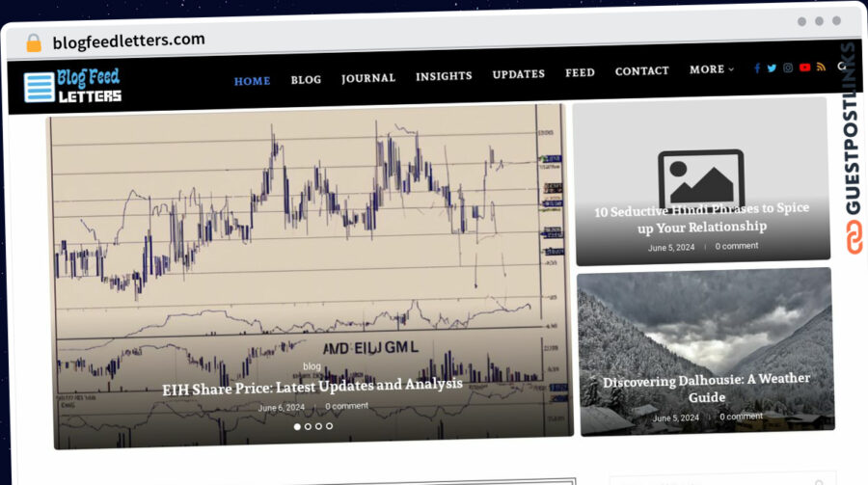Open the YouTube social icon
The height and width of the screenshot is (485, 868).
click(805, 67)
